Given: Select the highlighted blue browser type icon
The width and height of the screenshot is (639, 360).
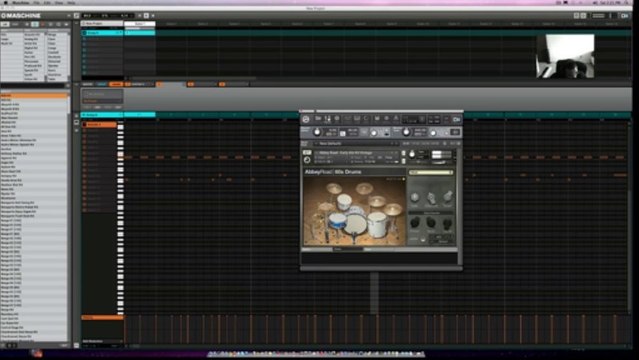Looking at the screenshot, I should 35,24.
